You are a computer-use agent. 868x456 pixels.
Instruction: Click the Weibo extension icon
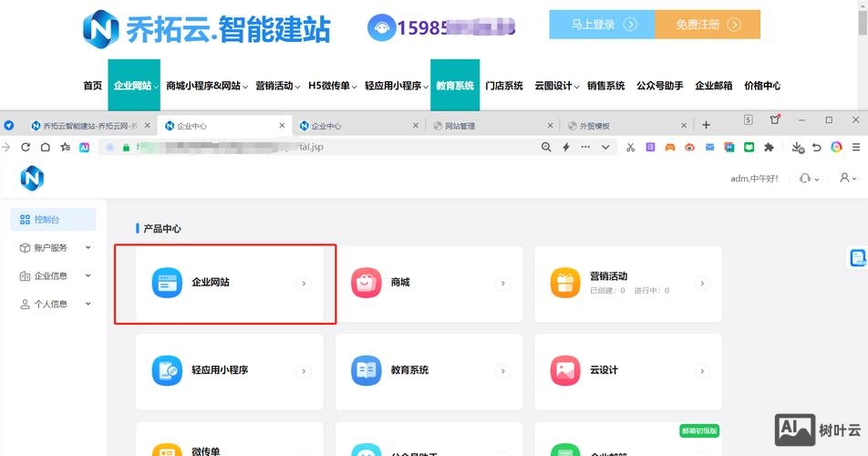(x=689, y=147)
